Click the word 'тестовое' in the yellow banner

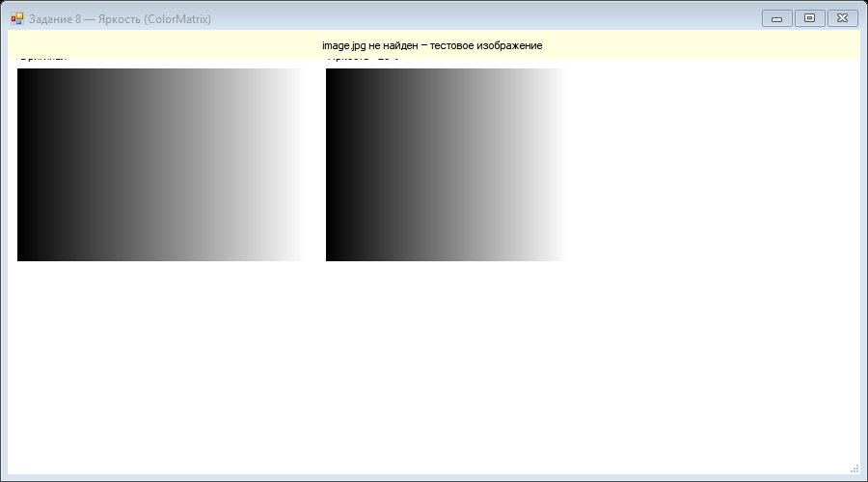click(x=448, y=45)
